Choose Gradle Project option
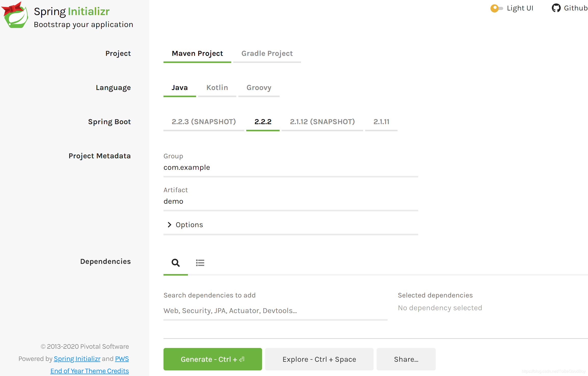 (267, 54)
